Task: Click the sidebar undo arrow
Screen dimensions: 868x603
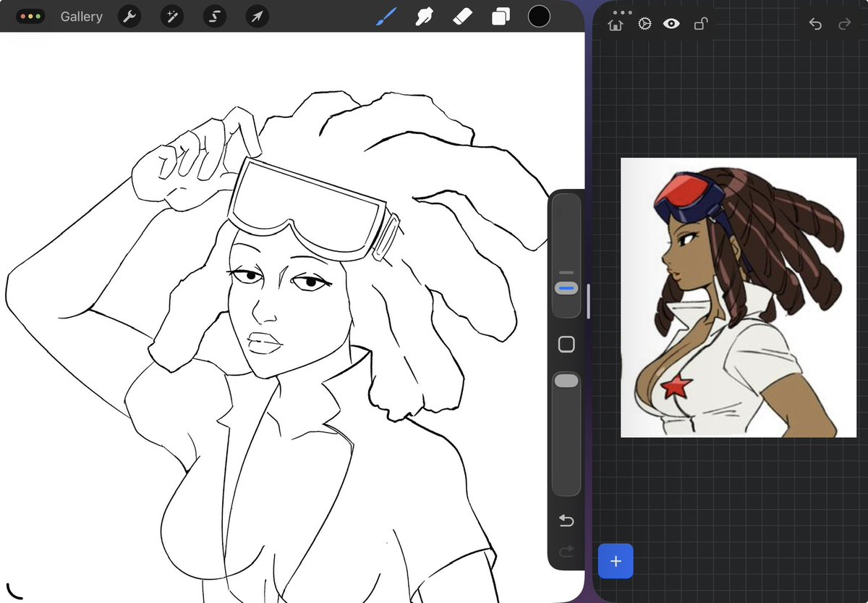Action: 566,520
